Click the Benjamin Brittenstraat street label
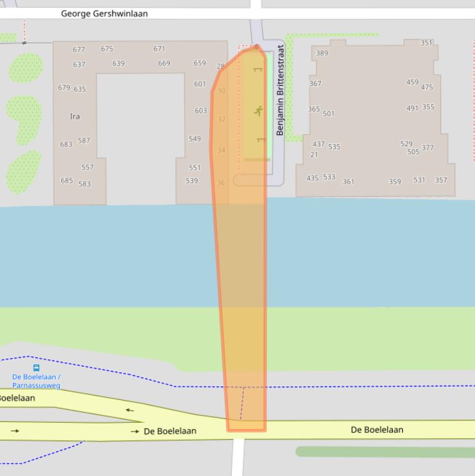 (x=280, y=90)
